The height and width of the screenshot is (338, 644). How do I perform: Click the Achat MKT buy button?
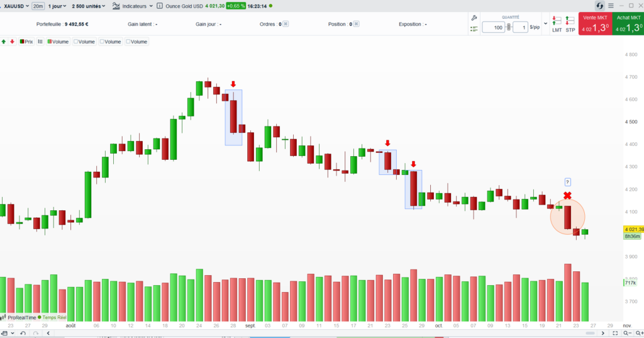(628, 24)
